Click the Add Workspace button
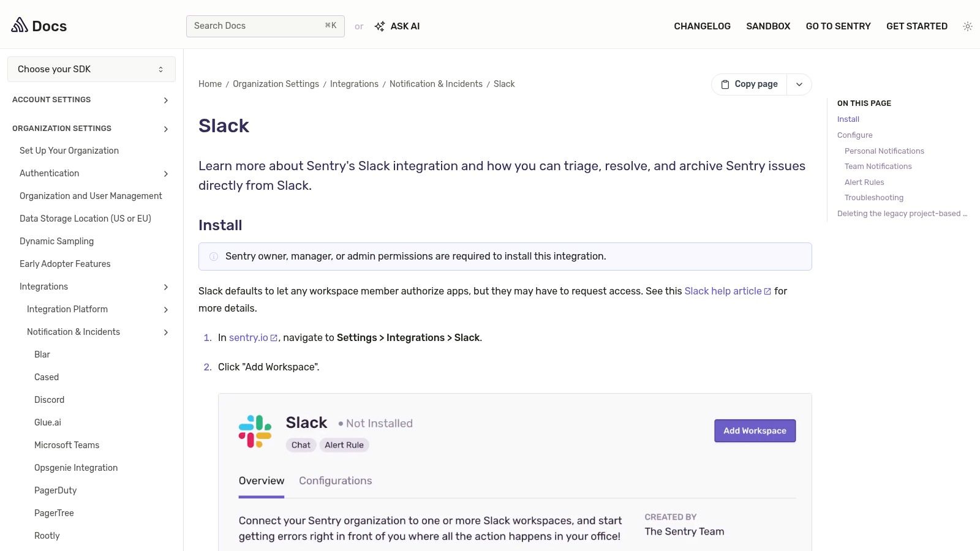Viewport: 980px width, 551px height. pyautogui.click(x=755, y=430)
